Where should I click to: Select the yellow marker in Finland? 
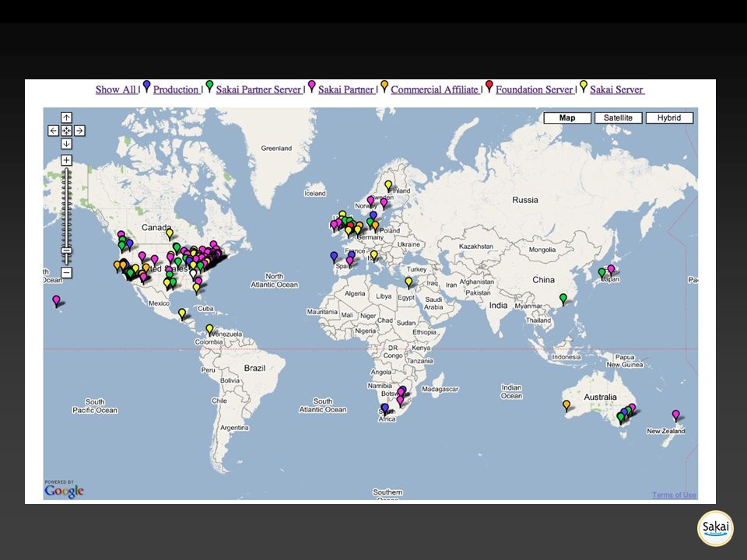tap(388, 186)
